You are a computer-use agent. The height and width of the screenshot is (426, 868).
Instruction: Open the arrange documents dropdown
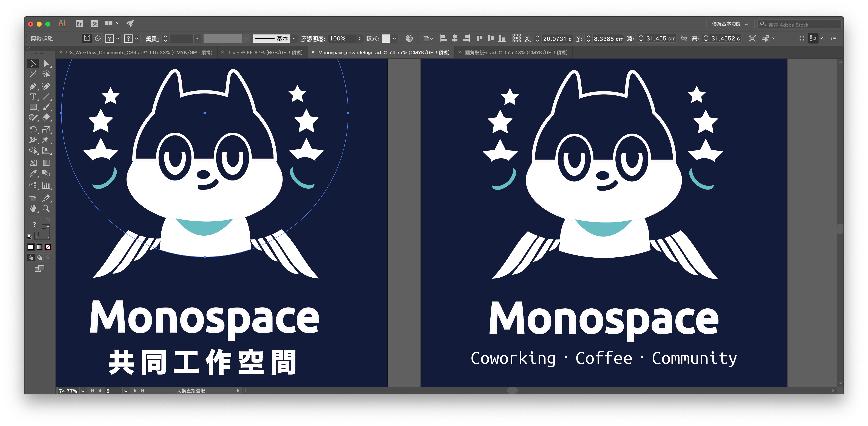coord(112,23)
